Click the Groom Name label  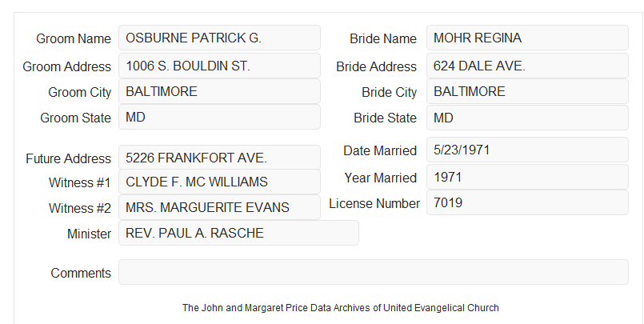point(74,38)
